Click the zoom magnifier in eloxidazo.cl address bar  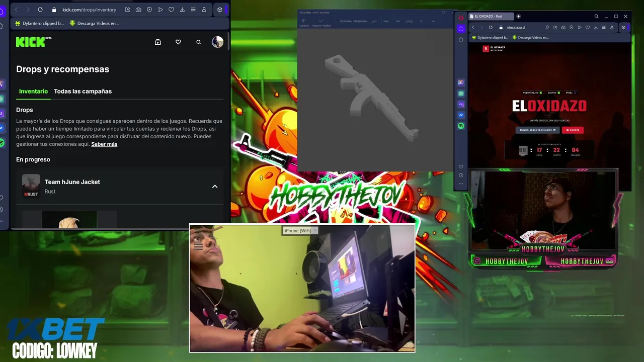click(x=547, y=28)
